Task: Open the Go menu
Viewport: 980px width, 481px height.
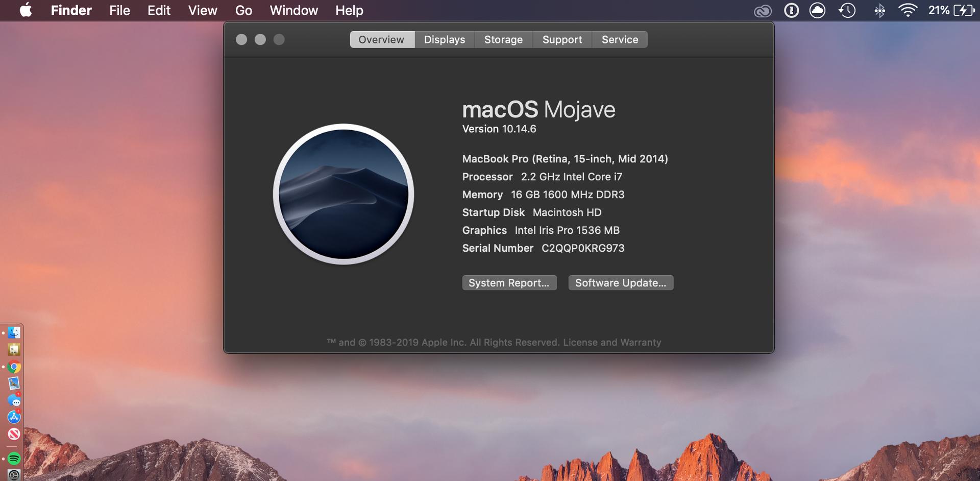Action: click(243, 10)
